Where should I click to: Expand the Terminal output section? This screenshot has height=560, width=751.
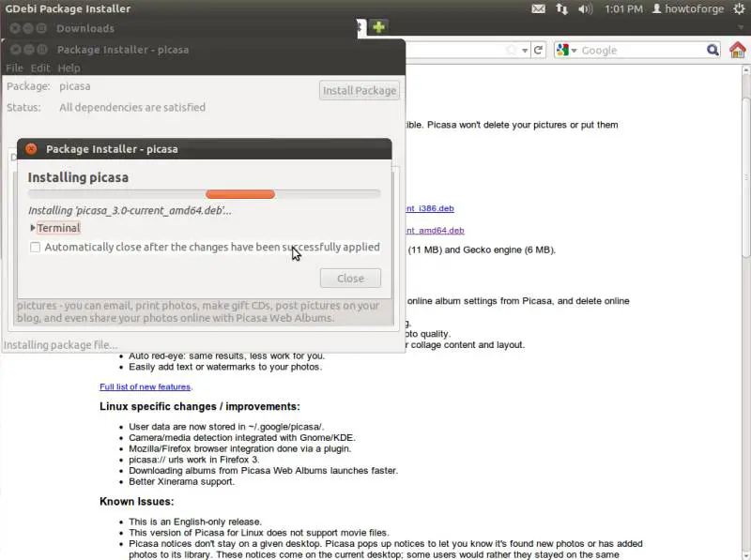click(54, 228)
